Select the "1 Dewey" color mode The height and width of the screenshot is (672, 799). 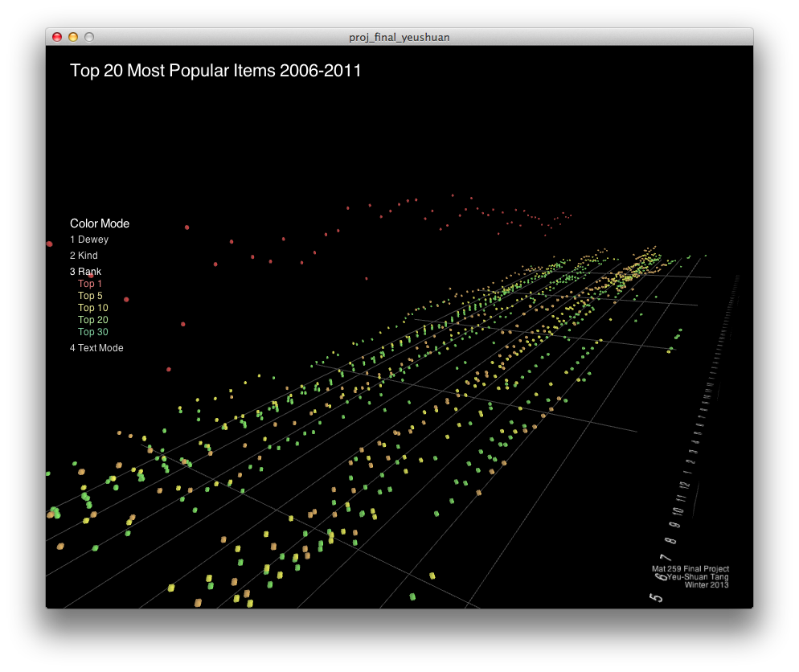click(x=89, y=240)
